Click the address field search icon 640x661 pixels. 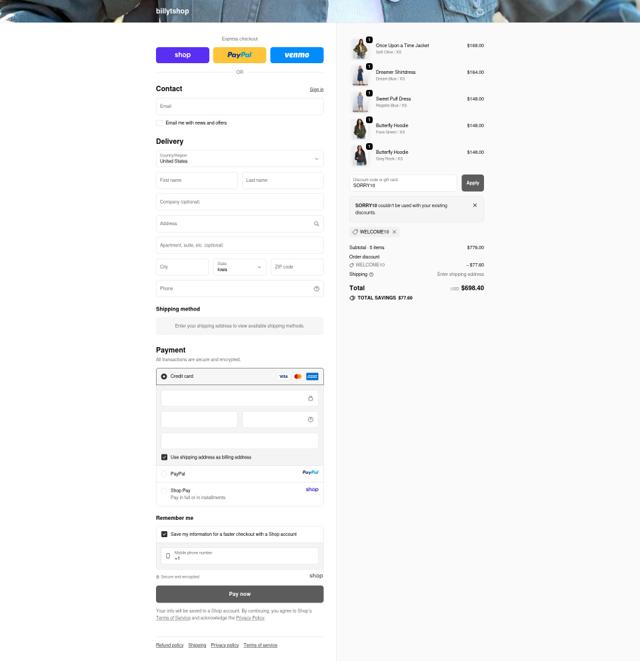(x=316, y=224)
